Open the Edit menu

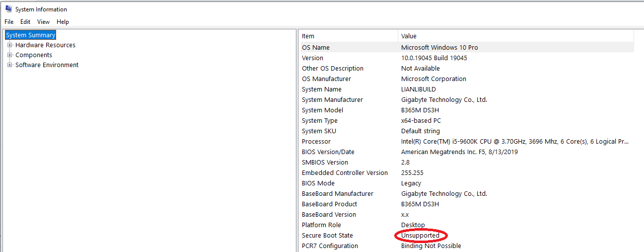[x=25, y=22]
